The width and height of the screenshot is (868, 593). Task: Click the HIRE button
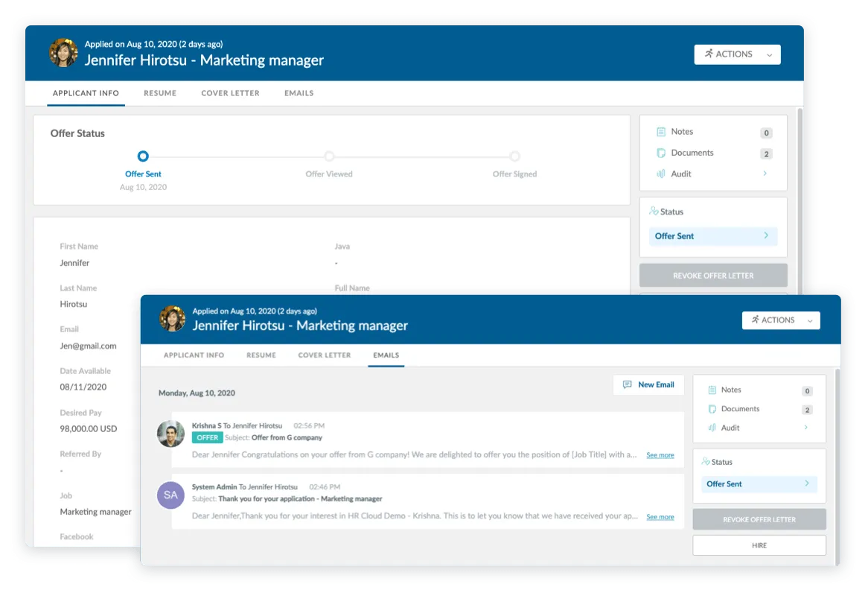[759, 545]
